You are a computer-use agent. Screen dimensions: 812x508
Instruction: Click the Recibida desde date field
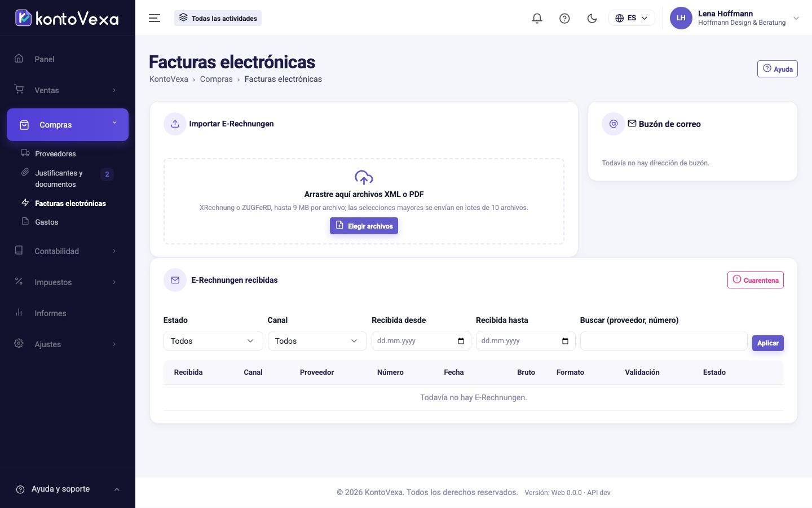click(421, 341)
